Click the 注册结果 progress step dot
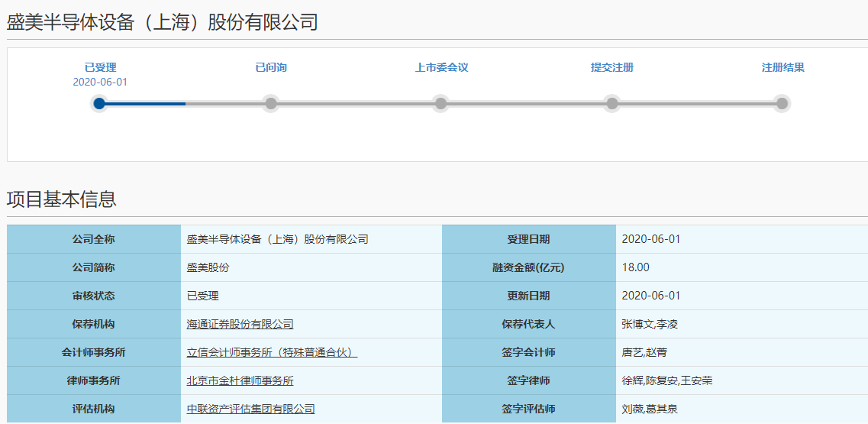 [x=782, y=104]
